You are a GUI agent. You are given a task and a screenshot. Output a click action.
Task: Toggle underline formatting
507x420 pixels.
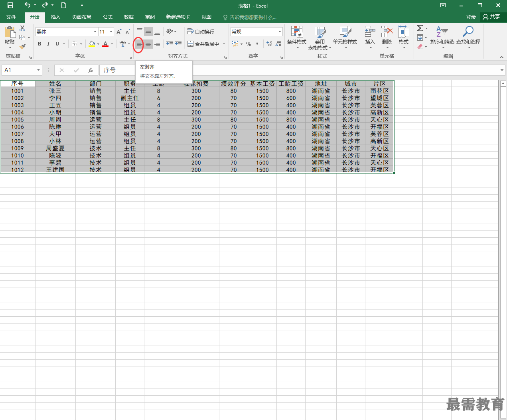(x=57, y=44)
